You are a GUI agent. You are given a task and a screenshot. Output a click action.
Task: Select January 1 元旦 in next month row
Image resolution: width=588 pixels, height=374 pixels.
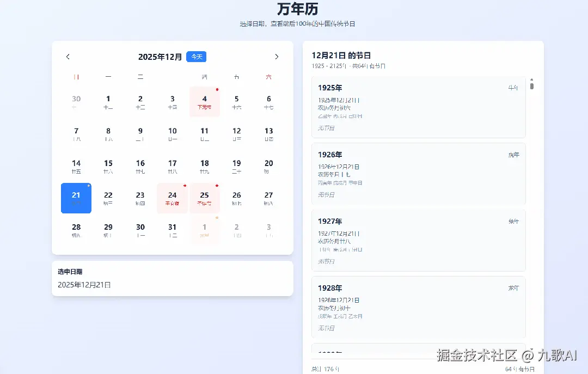204,230
